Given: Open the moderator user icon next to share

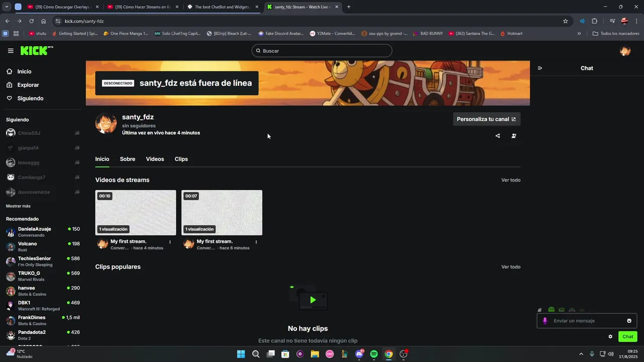Looking at the screenshot, I should pyautogui.click(x=514, y=136).
